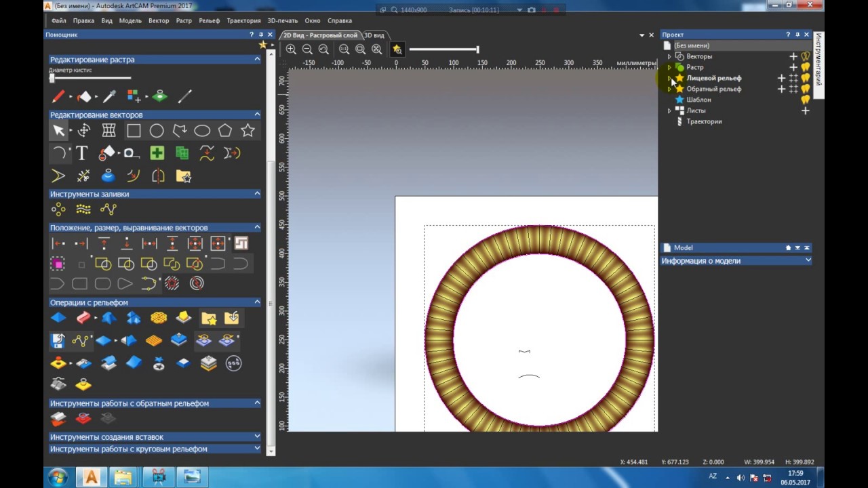Click the paste-along-curve dotted circles icon
This screenshot has height=488, width=868.
[x=58, y=209]
